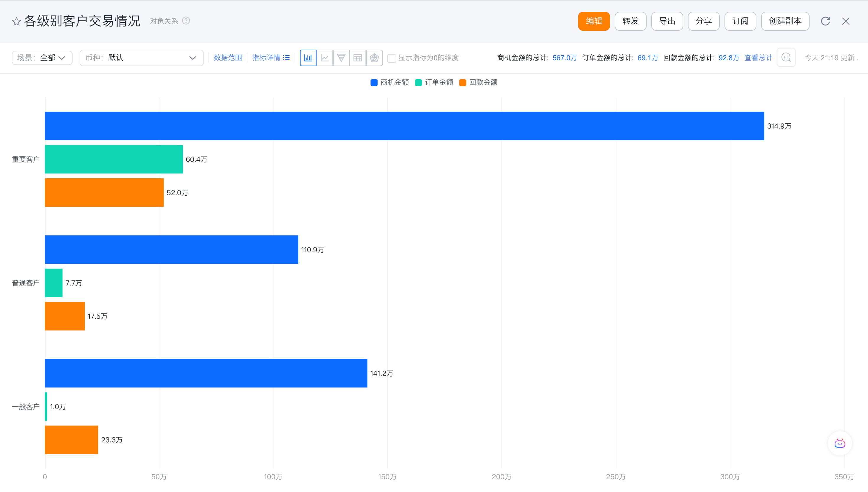
Task: Switch to radar chart view
Action: (x=374, y=58)
